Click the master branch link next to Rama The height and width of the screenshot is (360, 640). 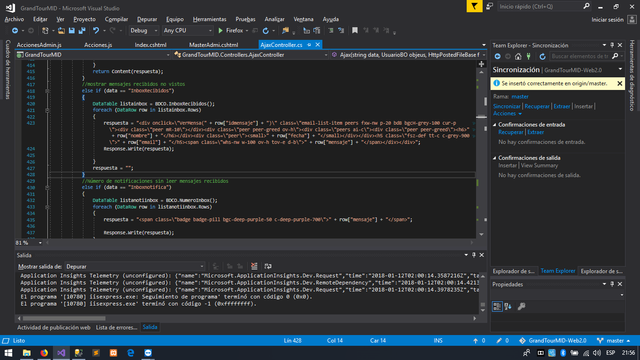pos(520,97)
